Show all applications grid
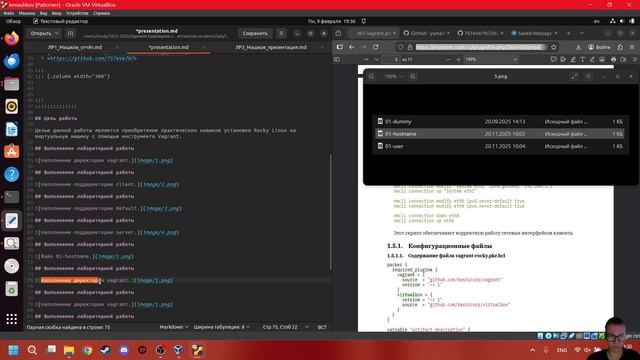Viewport: 640px width, 360px height. click(11, 319)
